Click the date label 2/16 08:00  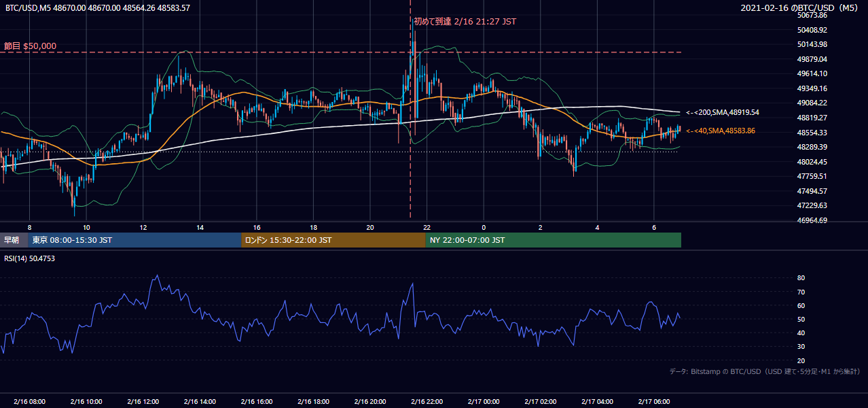[29, 402]
